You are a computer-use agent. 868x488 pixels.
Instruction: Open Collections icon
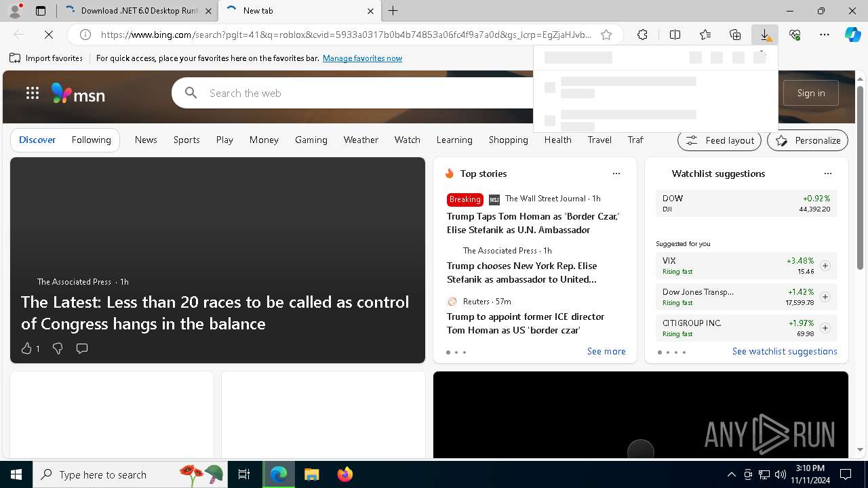pyautogui.click(x=735, y=35)
